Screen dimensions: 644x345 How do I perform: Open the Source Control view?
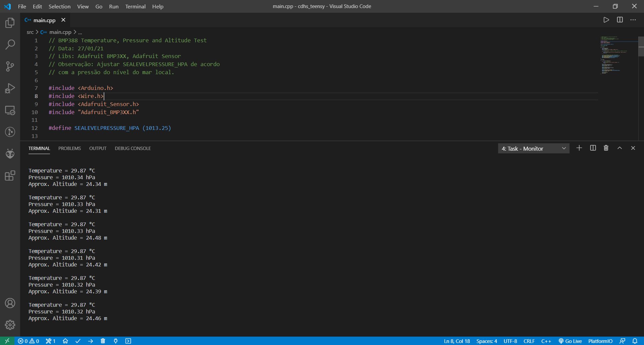(x=10, y=66)
